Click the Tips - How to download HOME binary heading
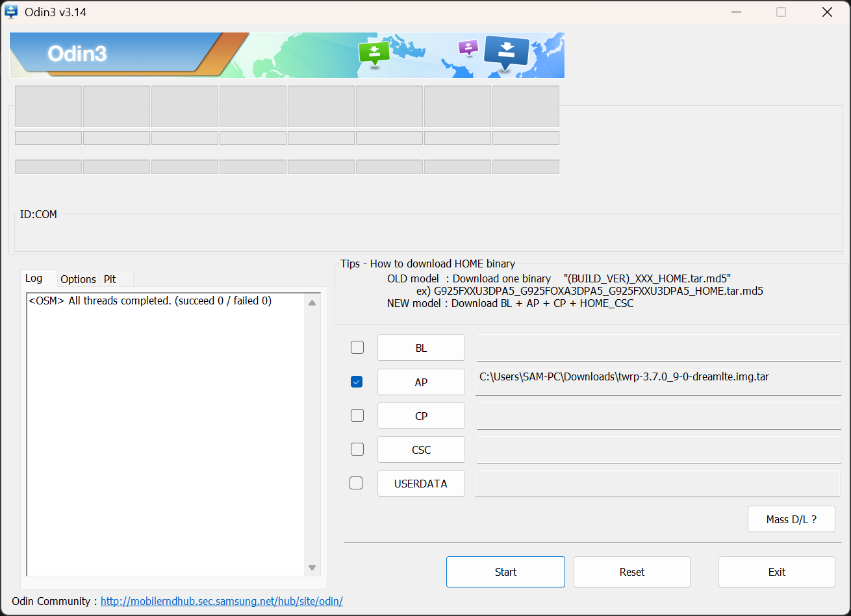Screen dimensions: 851x616 click(x=427, y=264)
